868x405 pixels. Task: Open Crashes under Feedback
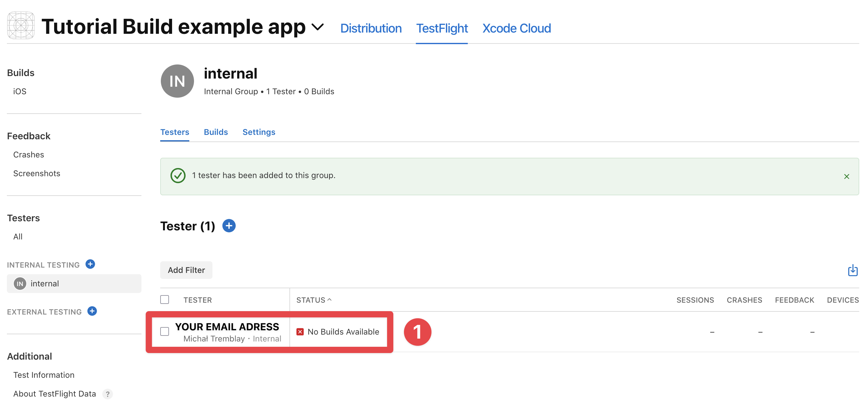(x=29, y=154)
